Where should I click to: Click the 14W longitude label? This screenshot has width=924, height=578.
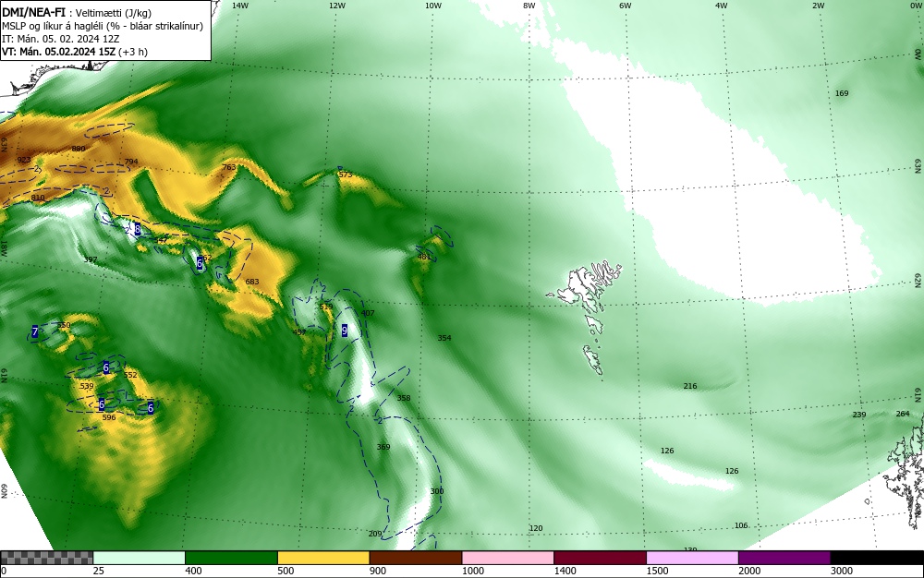240,6
